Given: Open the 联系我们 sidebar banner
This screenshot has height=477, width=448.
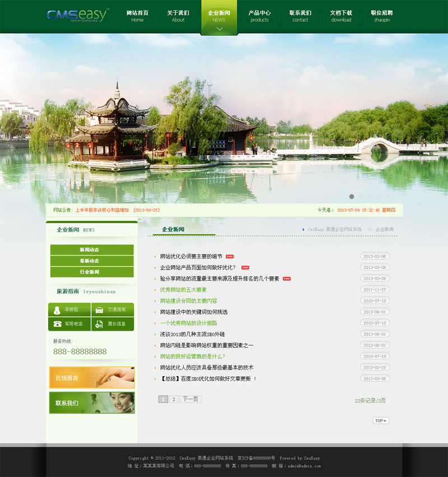Looking at the screenshot, I should tap(92, 402).
